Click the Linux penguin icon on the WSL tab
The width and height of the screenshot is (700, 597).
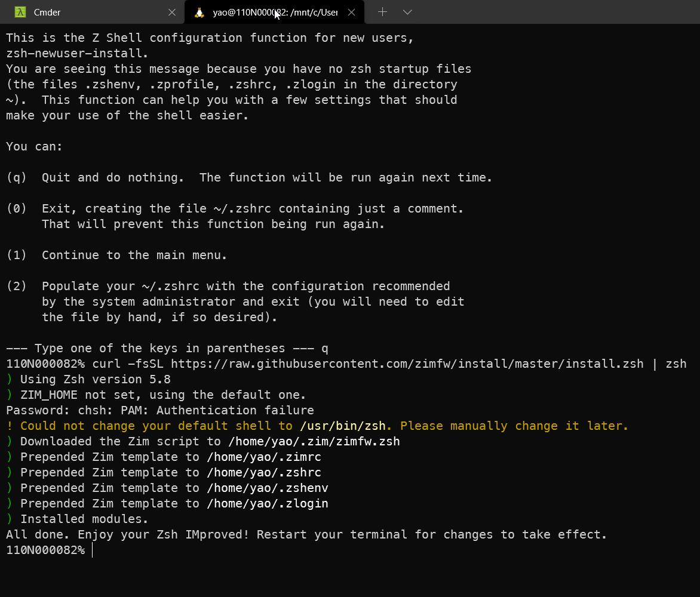(198, 11)
